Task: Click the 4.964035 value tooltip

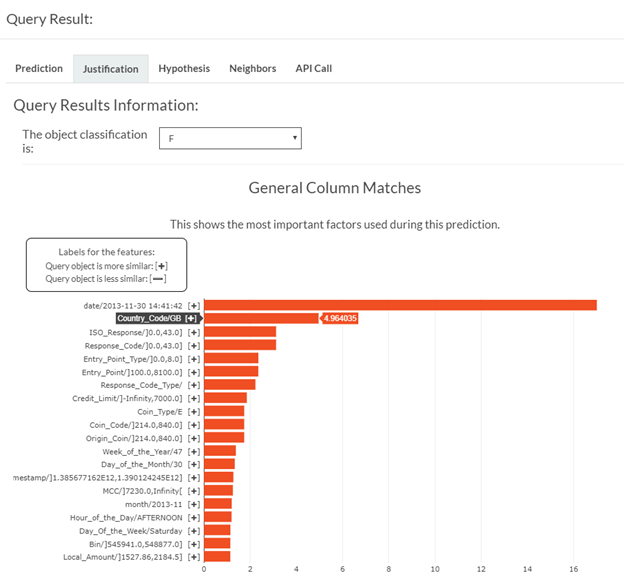Action: [x=340, y=318]
